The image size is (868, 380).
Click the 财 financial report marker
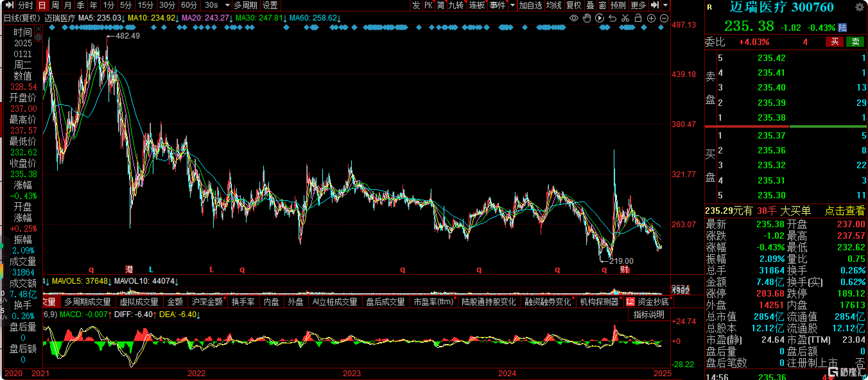point(625,270)
